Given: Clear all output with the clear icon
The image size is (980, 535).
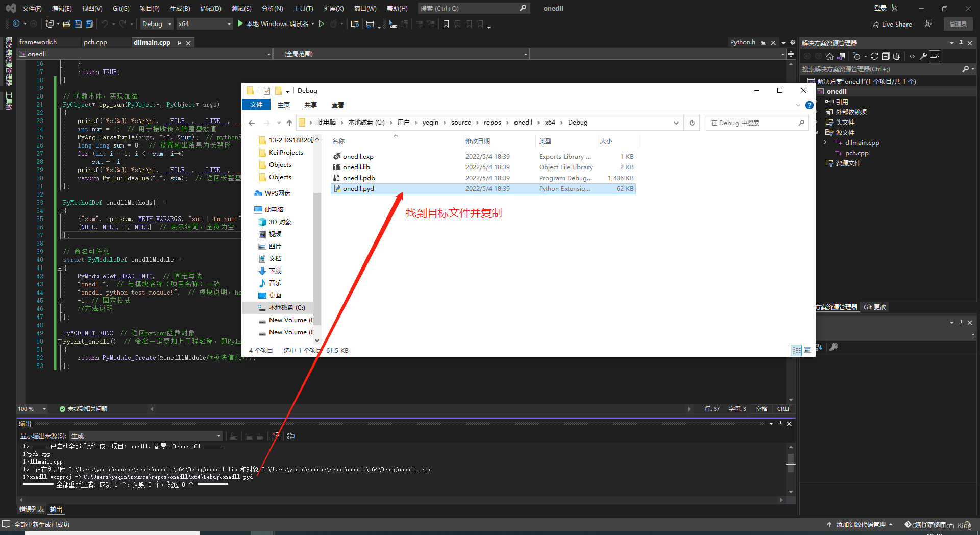Looking at the screenshot, I should (x=276, y=436).
